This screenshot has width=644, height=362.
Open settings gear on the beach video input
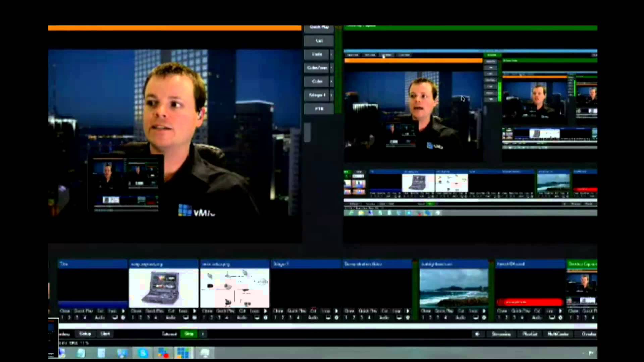pos(484,317)
